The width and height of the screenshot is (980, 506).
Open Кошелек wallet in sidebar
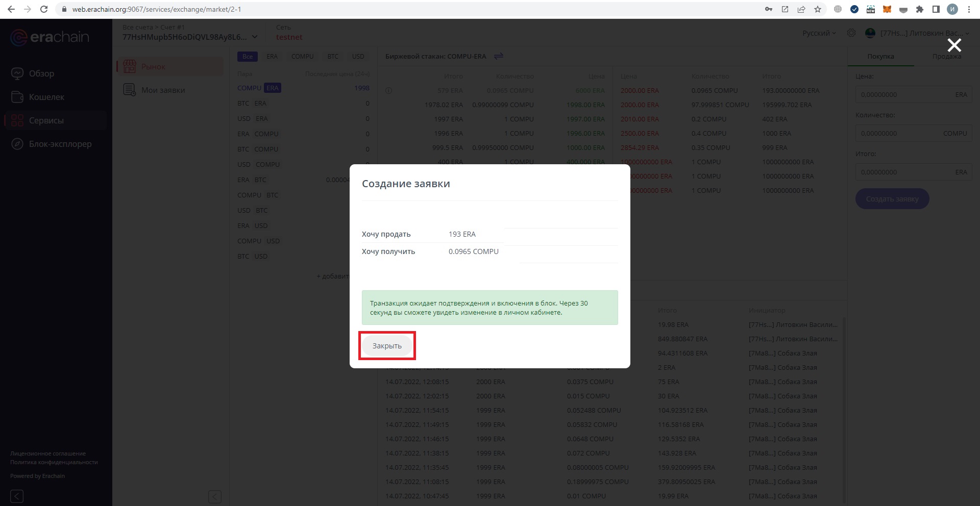tap(46, 97)
